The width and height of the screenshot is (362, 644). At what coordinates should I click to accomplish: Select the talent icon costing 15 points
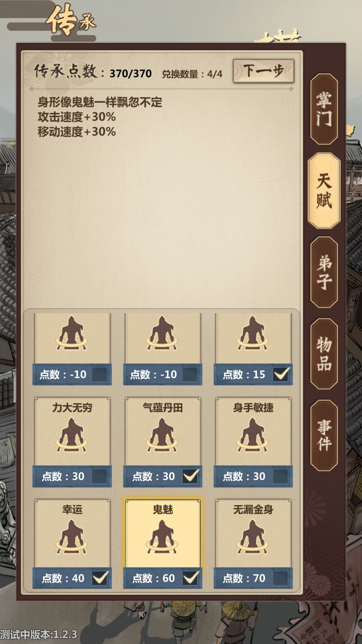click(253, 333)
